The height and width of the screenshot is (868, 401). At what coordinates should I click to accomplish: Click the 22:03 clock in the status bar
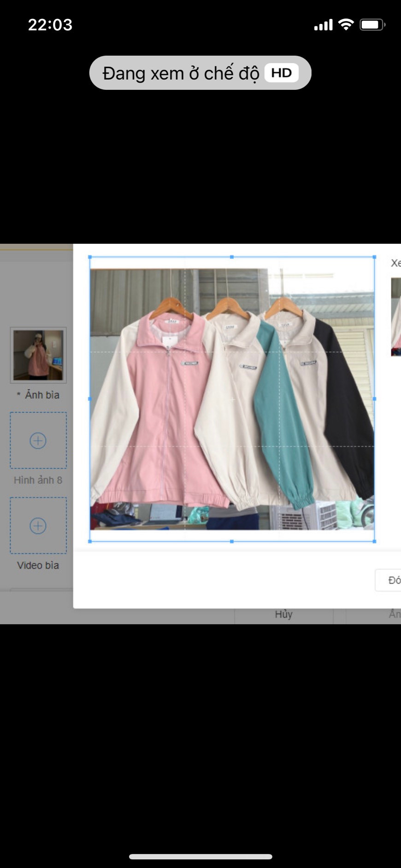point(50,24)
